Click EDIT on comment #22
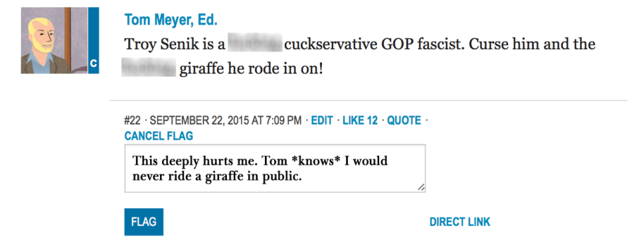The width and height of the screenshot is (644, 242). pos(322,121)
